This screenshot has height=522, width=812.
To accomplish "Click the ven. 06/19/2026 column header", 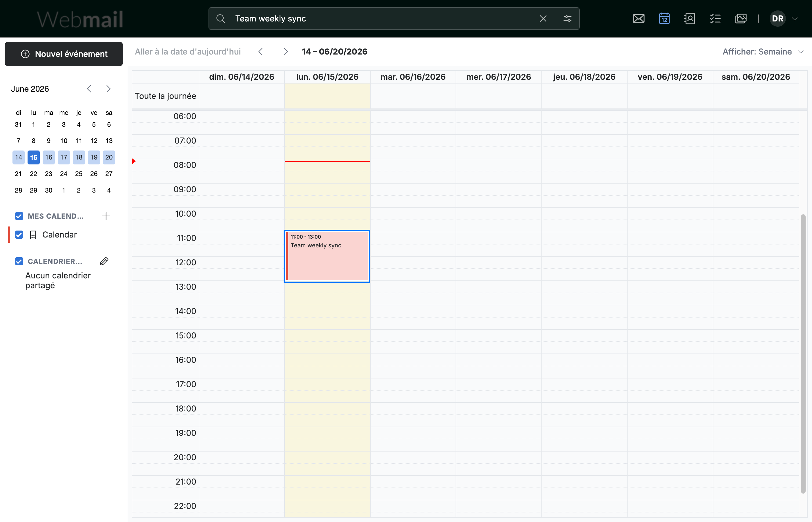I will pyautogui.click(x=670, y=77).
